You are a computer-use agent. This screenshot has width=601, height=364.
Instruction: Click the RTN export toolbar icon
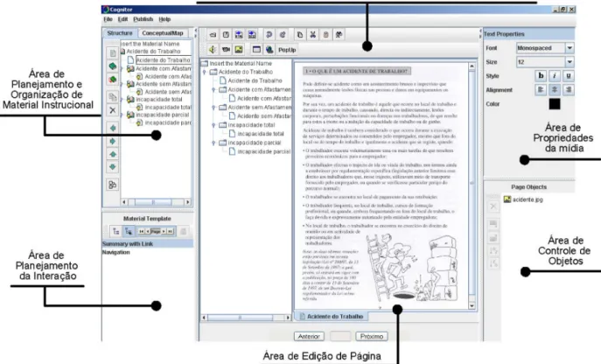coord(239,35)
